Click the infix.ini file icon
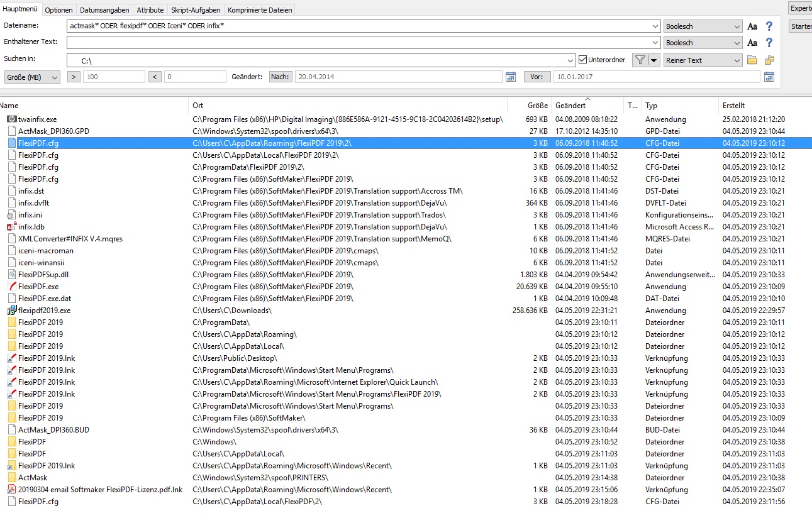Screen dimensions: 812x518 coord(11,215)
